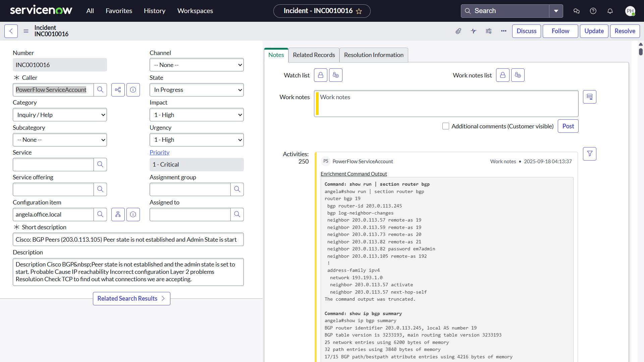The width and height of the screenshot is (644, 362).
Task: Open the more options ellipsis menu
Action: pyautogui.click(x=504, y=31)
